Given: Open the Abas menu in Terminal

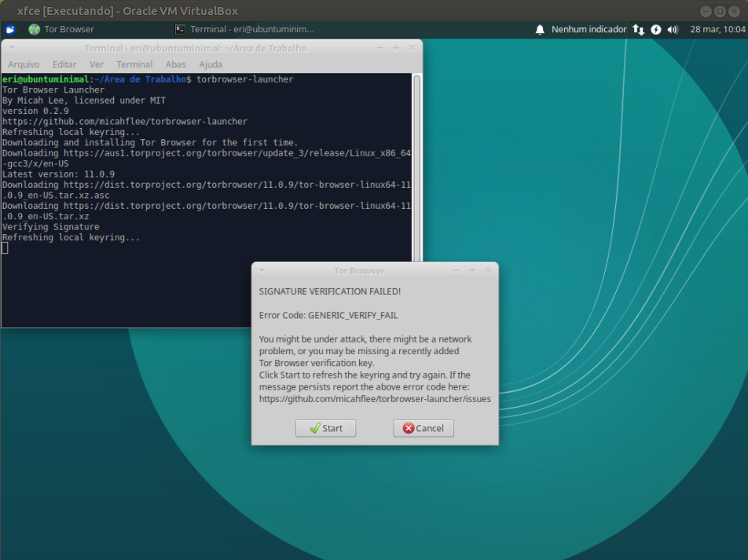Looking at the screenshot, I should pyautogui.click(x=175, y=64).
